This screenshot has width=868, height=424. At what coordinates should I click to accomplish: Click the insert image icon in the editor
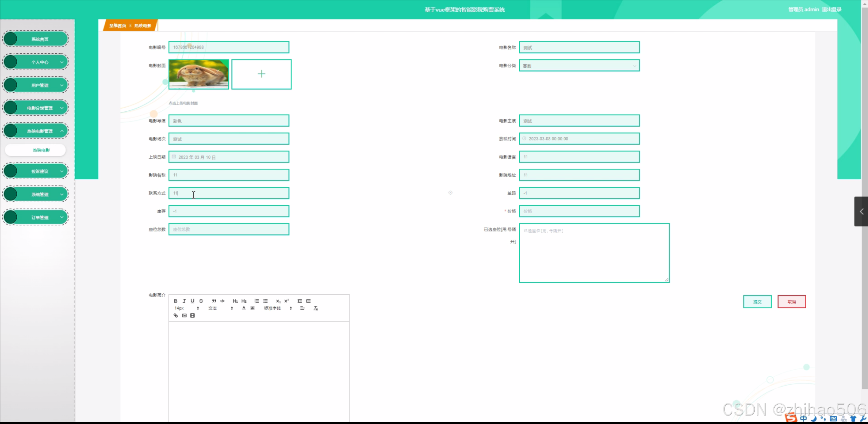pos(184,315)
